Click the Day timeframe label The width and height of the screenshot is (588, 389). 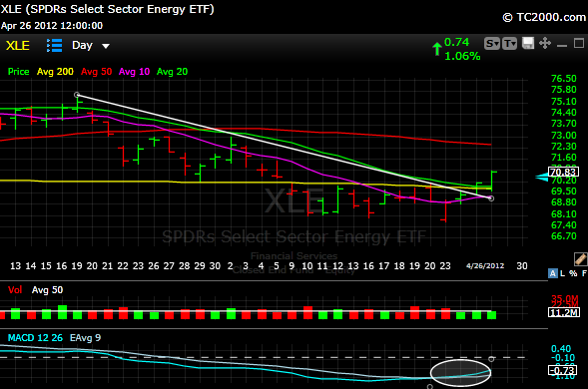coord(82,45)
